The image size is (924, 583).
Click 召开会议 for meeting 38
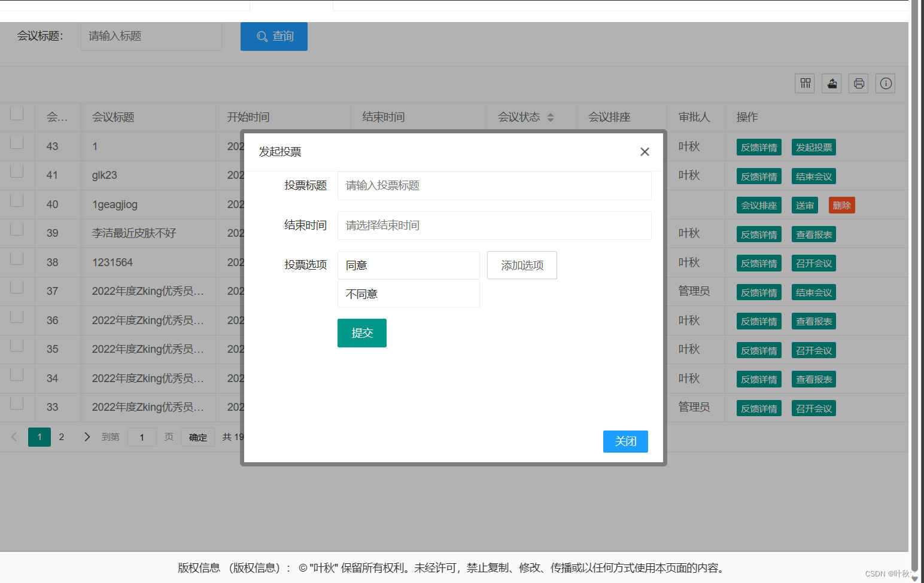coord(814,263)
